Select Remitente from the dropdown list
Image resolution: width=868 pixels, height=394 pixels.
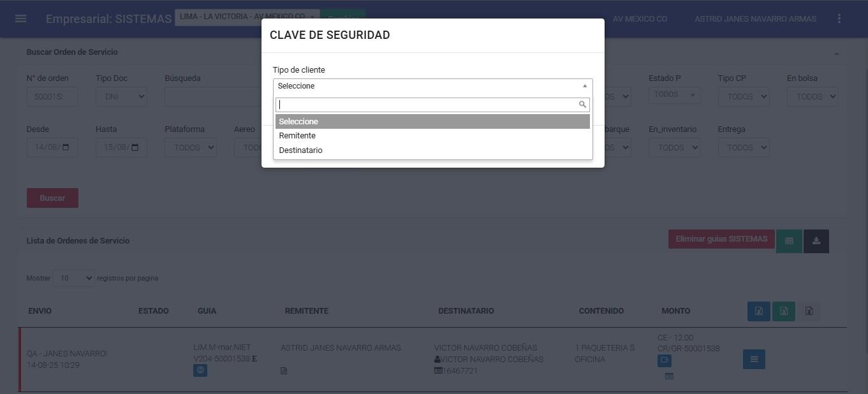(297, 136)
